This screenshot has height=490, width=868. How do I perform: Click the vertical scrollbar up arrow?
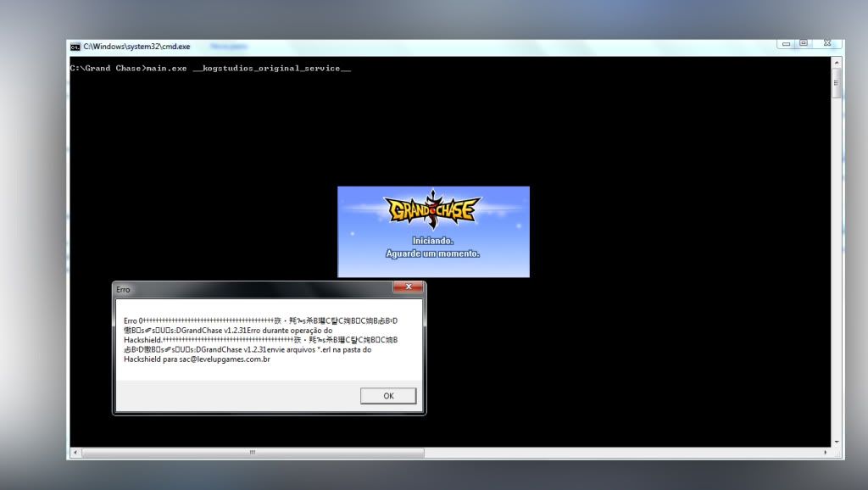pos(837,63)
